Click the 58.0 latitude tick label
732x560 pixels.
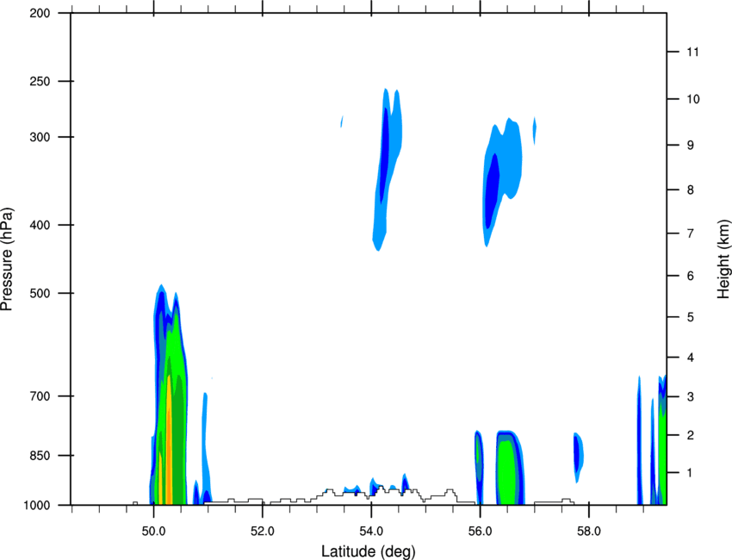pyautogui.click(x=589, y=532)
